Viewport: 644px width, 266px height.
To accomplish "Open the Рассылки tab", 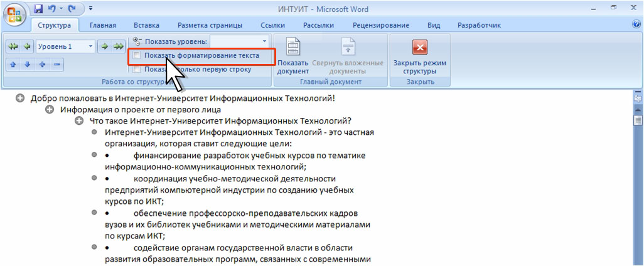I will click(318, 26).
